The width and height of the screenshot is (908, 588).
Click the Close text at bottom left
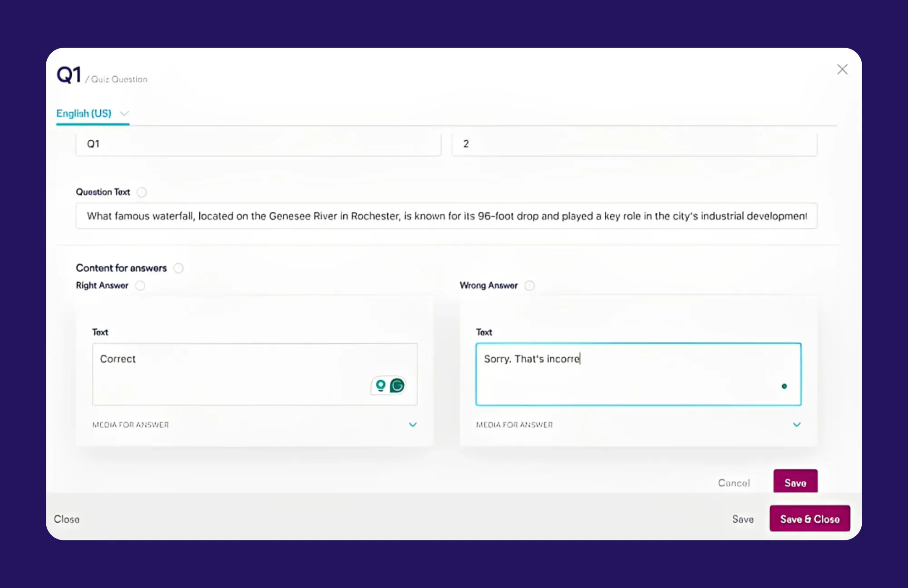tap(67, 519)
